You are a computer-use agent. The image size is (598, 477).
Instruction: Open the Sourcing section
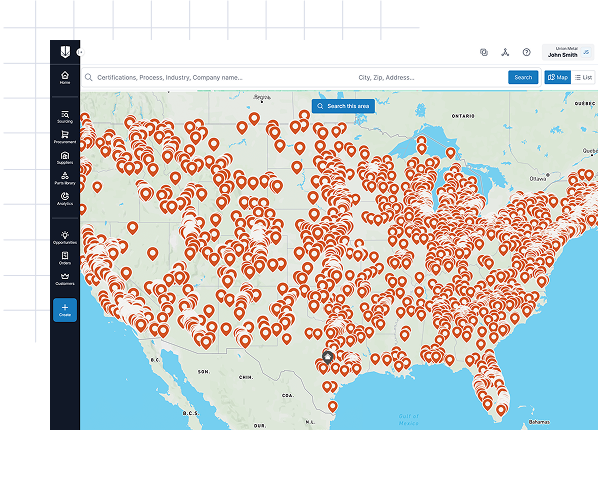(x=65, y=117)
